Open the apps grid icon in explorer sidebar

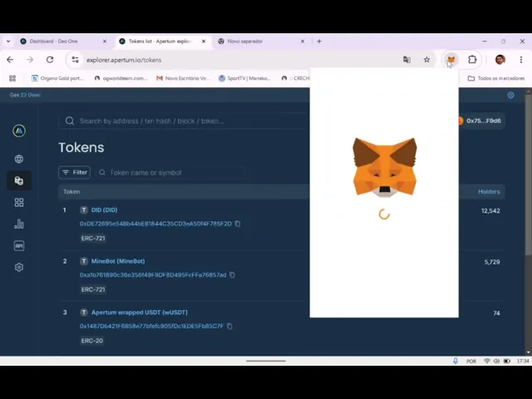pos(19,203)
